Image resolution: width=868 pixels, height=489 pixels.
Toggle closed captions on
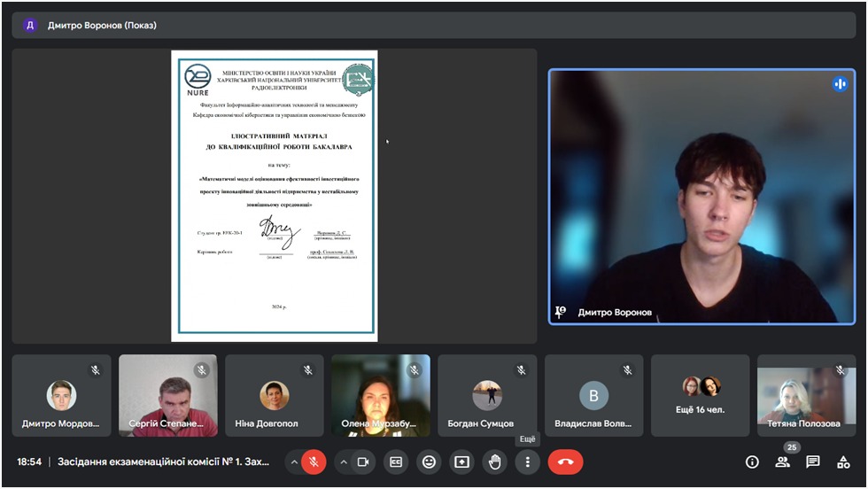click(x=397, y=462)
